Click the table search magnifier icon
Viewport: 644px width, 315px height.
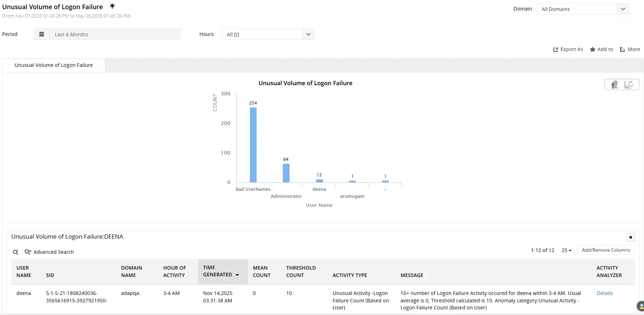16,252
